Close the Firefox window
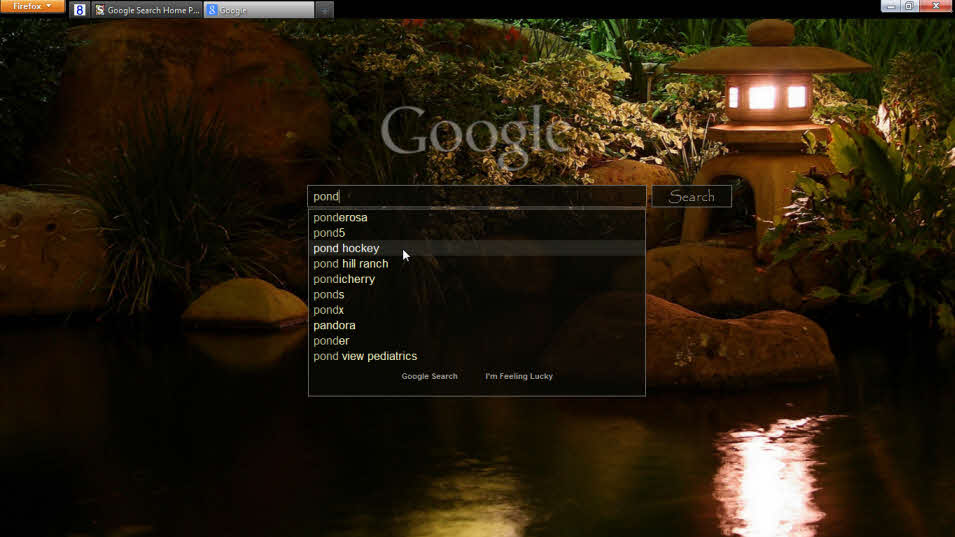 click(x=936, y=5)
